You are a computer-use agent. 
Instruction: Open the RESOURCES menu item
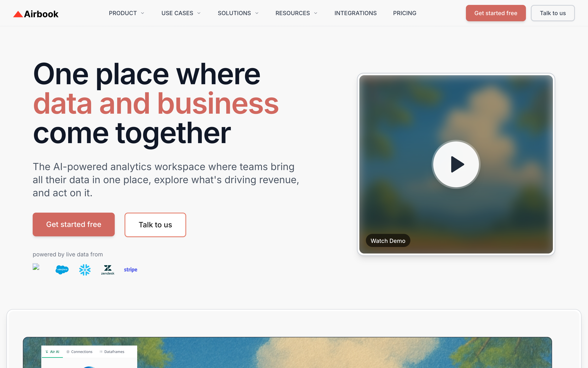click(x=293, y=13)
